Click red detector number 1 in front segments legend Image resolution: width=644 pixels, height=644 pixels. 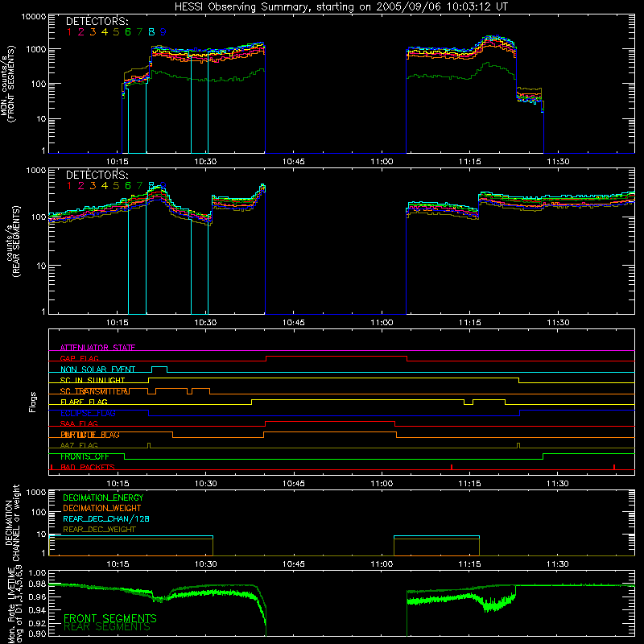(x=69, y=32)
